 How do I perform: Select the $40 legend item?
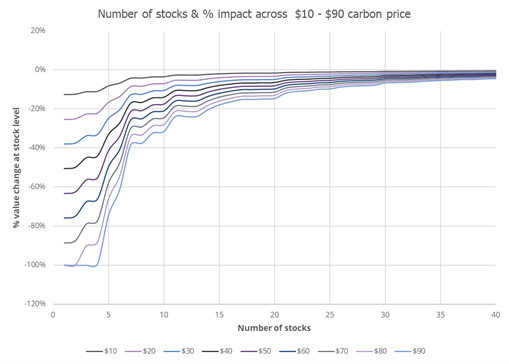click(x=217, y=351)
